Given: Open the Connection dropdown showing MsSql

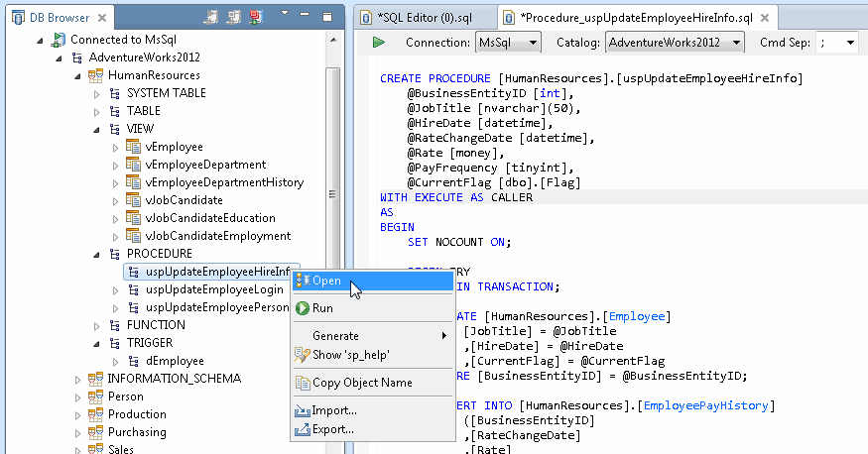Looking at the screenshot, I should pos(508,43).
